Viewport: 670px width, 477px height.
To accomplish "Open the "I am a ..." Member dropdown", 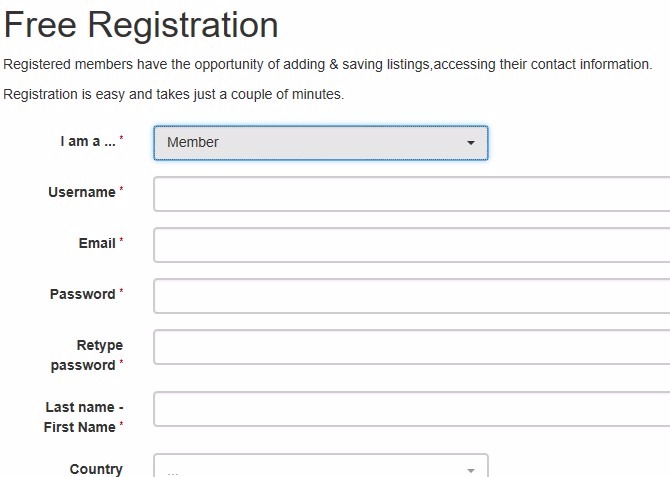I will [320, 143].
